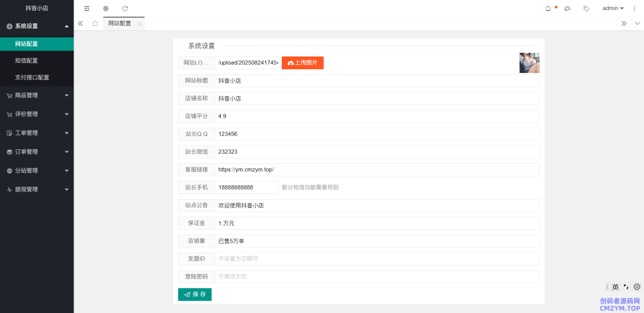The height and width of the screenshot is (313, 644).
Task: Focus the 店铺平分 input field
Action: 377,117
